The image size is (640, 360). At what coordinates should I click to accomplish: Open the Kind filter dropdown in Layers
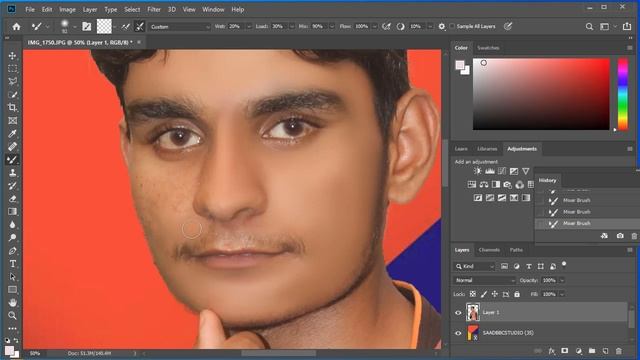point(474,267)
